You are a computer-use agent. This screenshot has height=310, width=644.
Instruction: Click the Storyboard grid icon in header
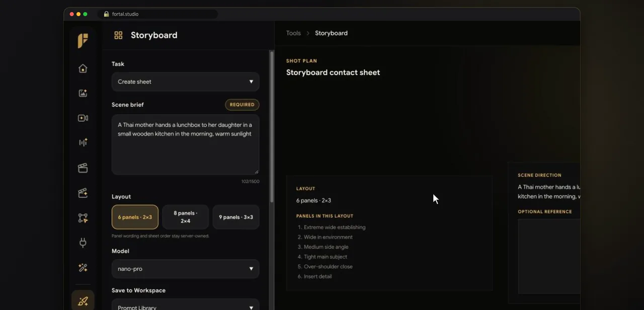point(118,35)
